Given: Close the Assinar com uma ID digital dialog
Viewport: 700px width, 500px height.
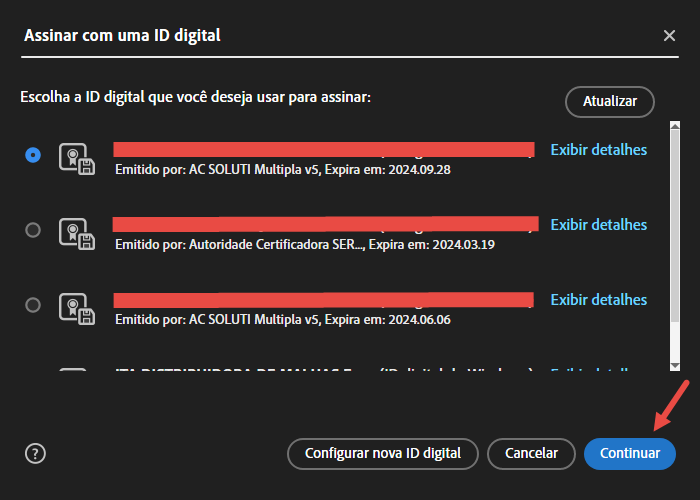Looking at the screenshot, I should pos(669,36).
